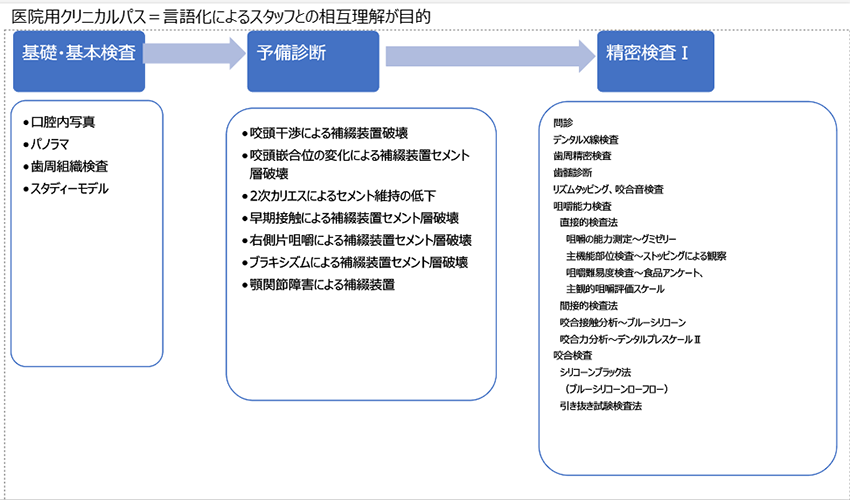The width and height of the screenshot is (850, 500).
Task: Click the 間接的検査法 line
Action: 589,306
